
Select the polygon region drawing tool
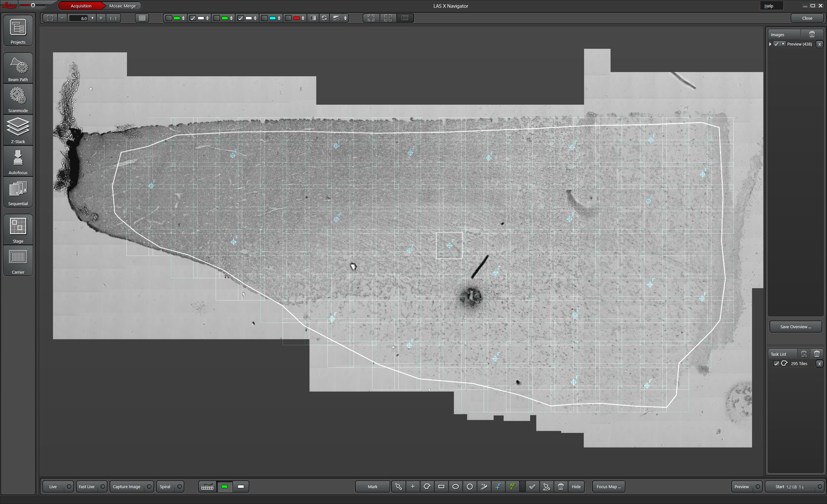427,487
